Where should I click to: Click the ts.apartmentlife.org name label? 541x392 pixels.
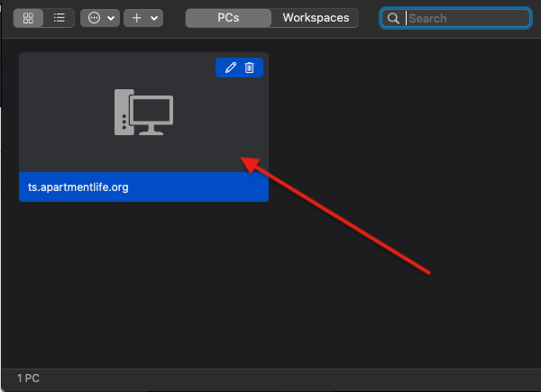click(78, 187)
